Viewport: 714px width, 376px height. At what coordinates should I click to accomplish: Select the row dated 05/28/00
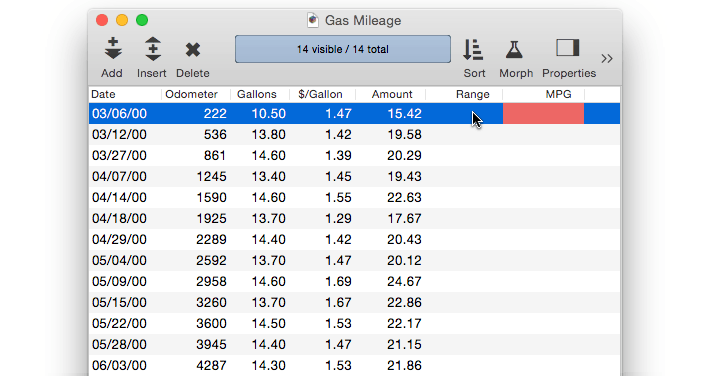(354, 344)
